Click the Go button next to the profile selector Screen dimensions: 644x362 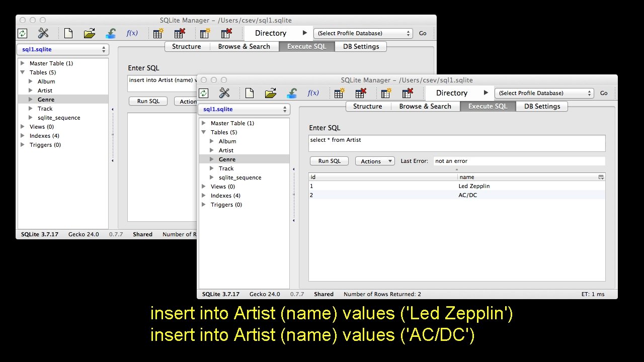pos(603,93)
